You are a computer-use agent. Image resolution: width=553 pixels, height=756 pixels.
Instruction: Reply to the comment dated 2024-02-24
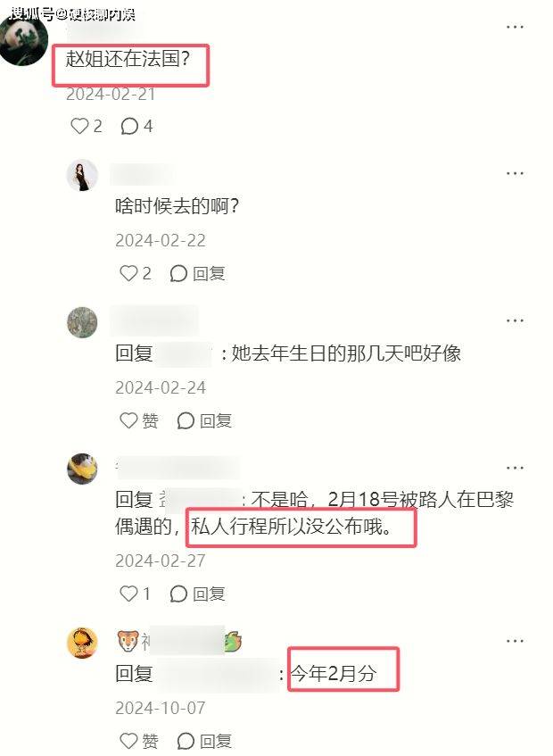pyautogui.click(x=204, y=420)
